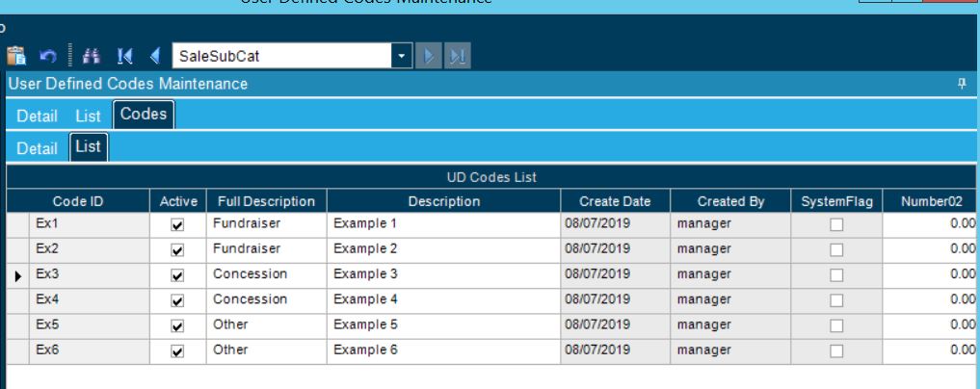The height and width of the screenshot is (389, 980).
Task: Pin the User Defined Codes Maintenance panel
Action: pyautogui.click(x=962, y=84)
